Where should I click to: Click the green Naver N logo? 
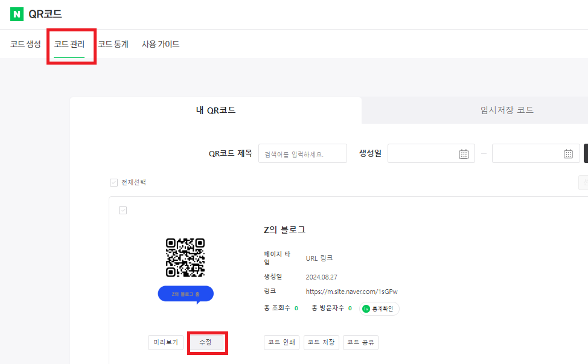pos(16,14)
